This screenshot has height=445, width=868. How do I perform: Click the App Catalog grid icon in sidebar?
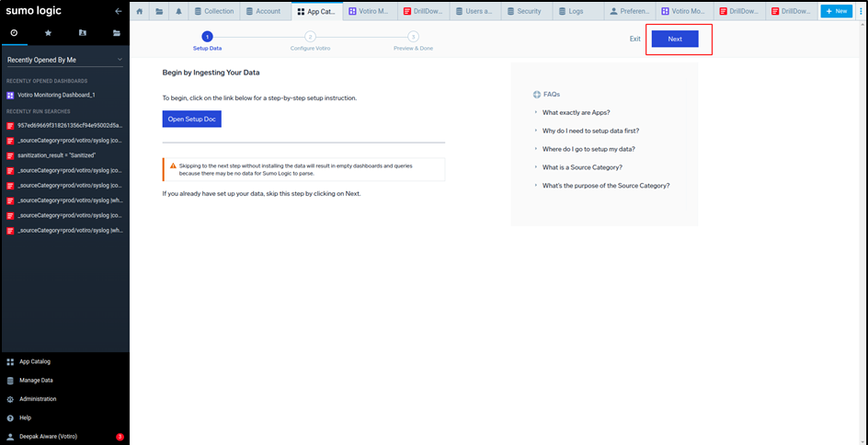coord(10,362)
